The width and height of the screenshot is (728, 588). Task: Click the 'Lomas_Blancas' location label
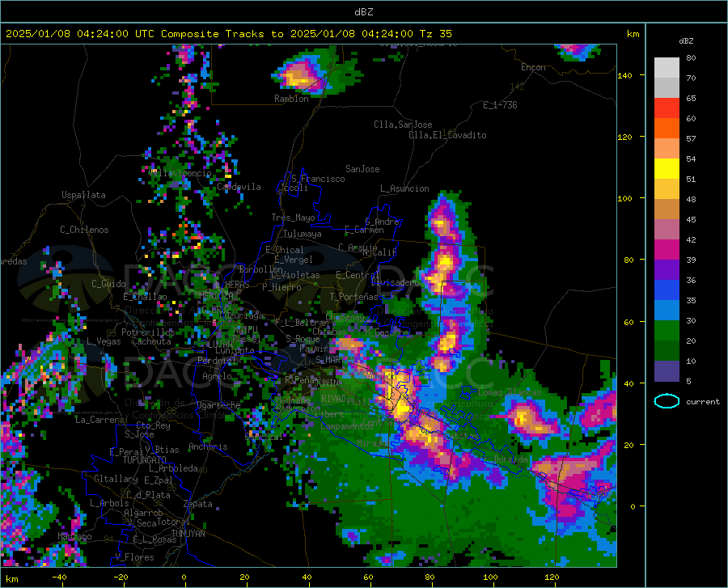coord(510,392)
